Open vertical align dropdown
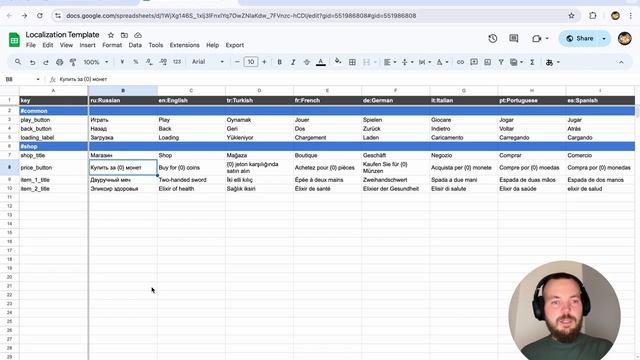 (x=407, y=62)
